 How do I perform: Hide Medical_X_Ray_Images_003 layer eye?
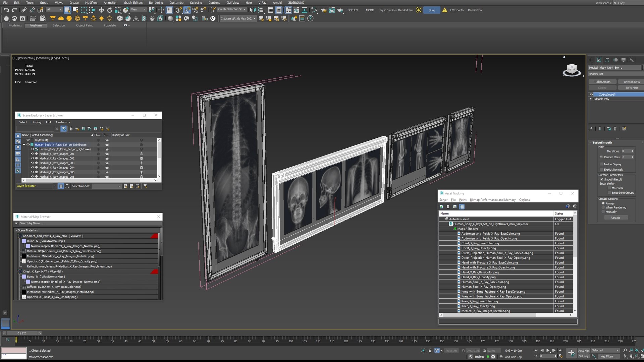(x=33, y=163)
